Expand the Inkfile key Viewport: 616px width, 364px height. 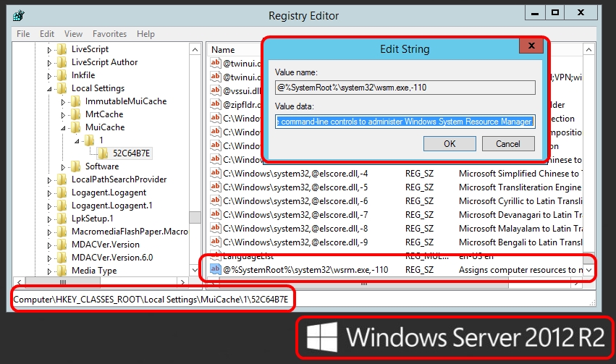pyautogui.click(x=49, y=76)
